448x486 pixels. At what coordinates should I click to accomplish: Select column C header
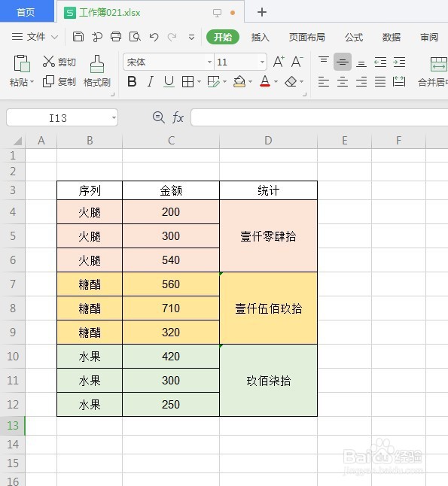[x=171, y=141]
